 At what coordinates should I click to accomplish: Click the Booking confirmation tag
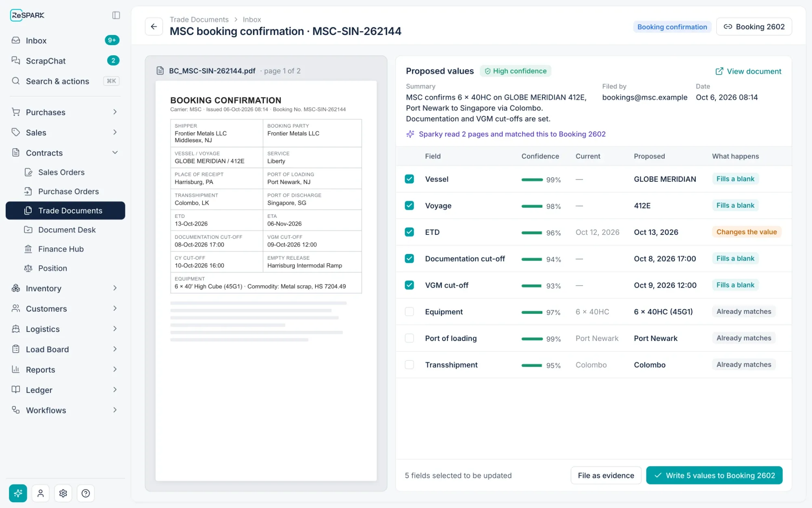[x=672, y=27]
